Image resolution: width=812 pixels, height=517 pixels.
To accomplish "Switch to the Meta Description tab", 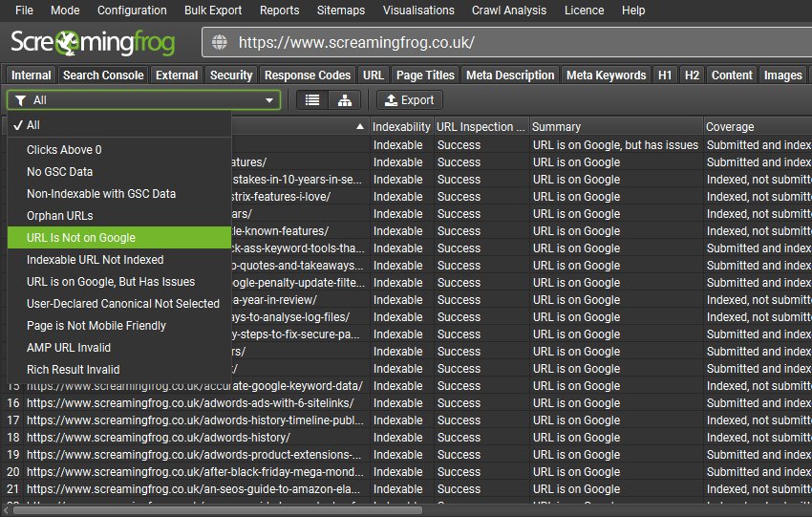I will click(x=510, y=75).
